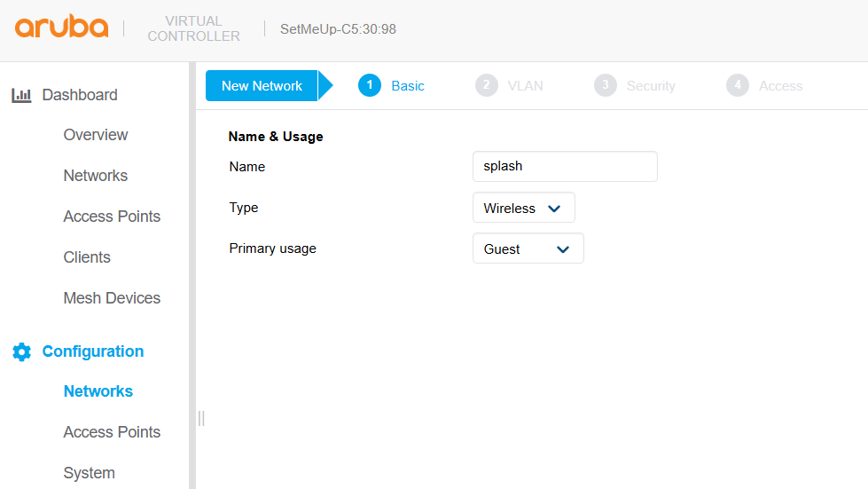The image size is (868, 489).
Task: Open System under Configuration
Action: tap(90, 473)
